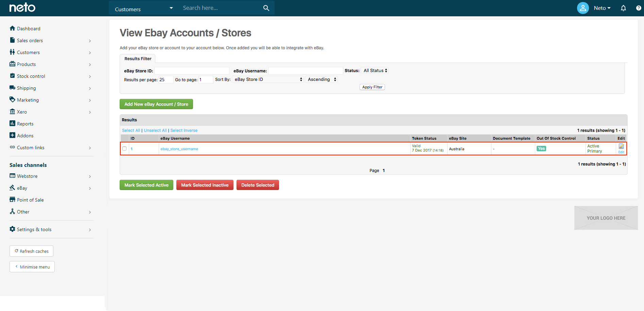
Task: Click the Sales orders document icon
Action: point(13,40)
